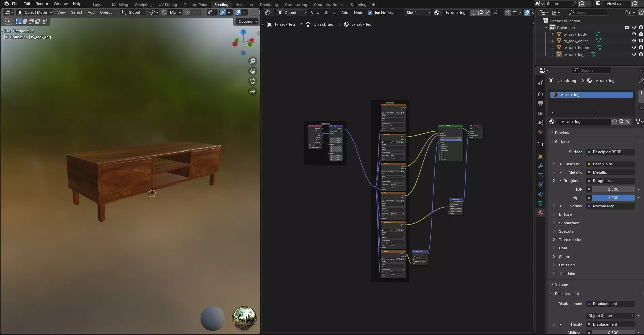Switch to the Layout workspace tab
The height and width of the screenshot is (335, 644).
point(99,5)
